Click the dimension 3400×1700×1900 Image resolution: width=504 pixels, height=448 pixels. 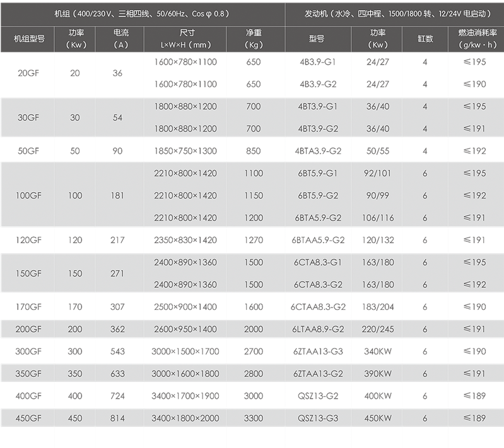click(185, 396)
